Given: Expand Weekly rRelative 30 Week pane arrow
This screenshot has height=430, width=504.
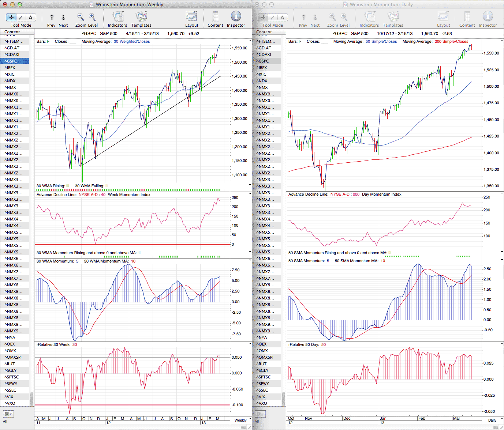Looking at the screenshot, I should point(250,344).
